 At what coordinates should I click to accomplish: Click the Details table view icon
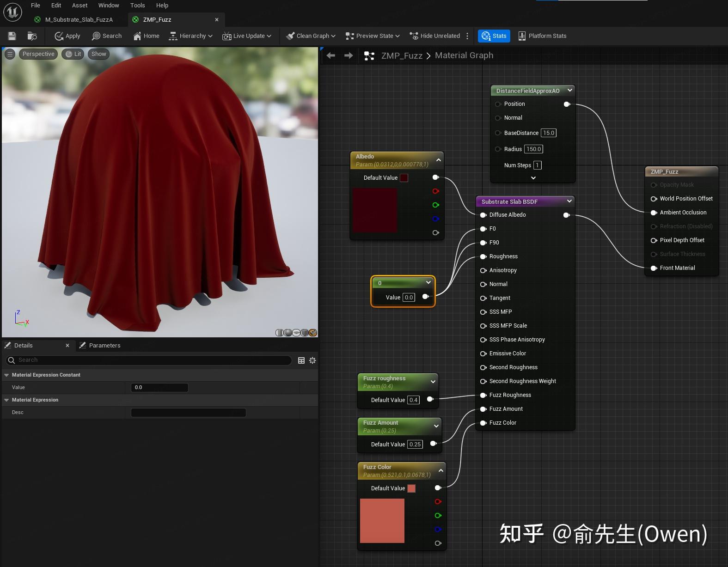pos(301,360)
